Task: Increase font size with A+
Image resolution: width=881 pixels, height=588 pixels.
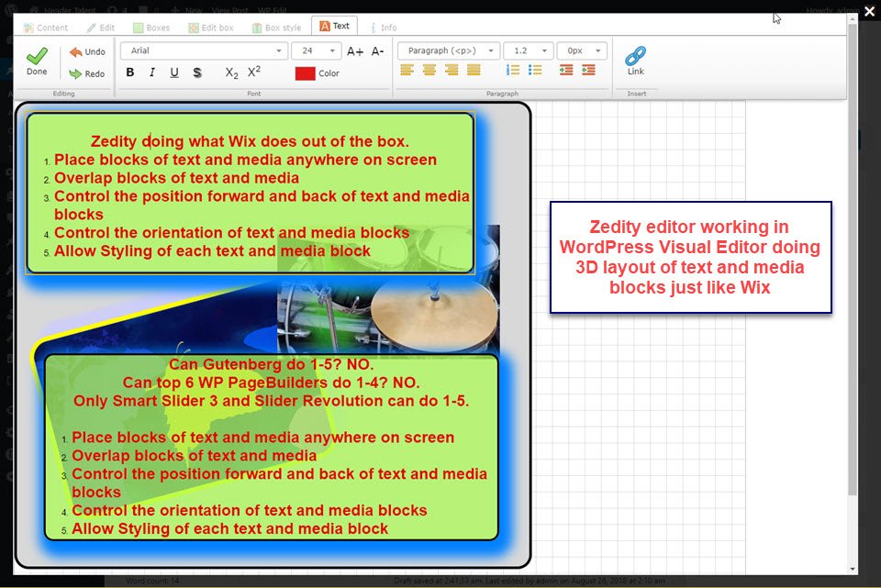Action: 355,51
